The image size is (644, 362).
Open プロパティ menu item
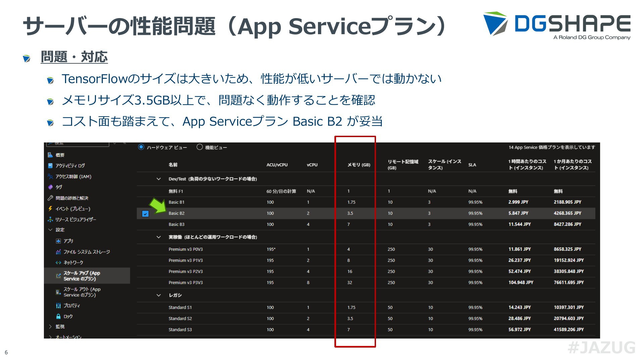[72, 305]
